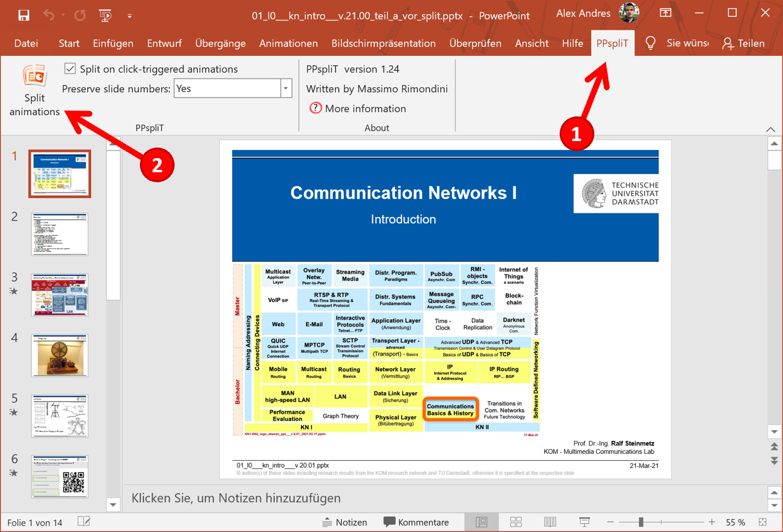The image size is (783, 532).
Task: Collapse the ribbon with the chevron
Action: (770, 129)
